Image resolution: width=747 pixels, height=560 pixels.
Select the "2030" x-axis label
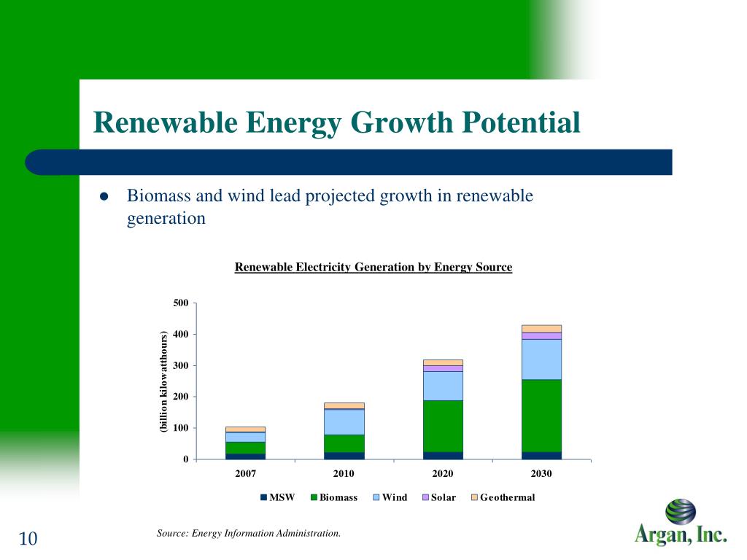tap(541, 474)
